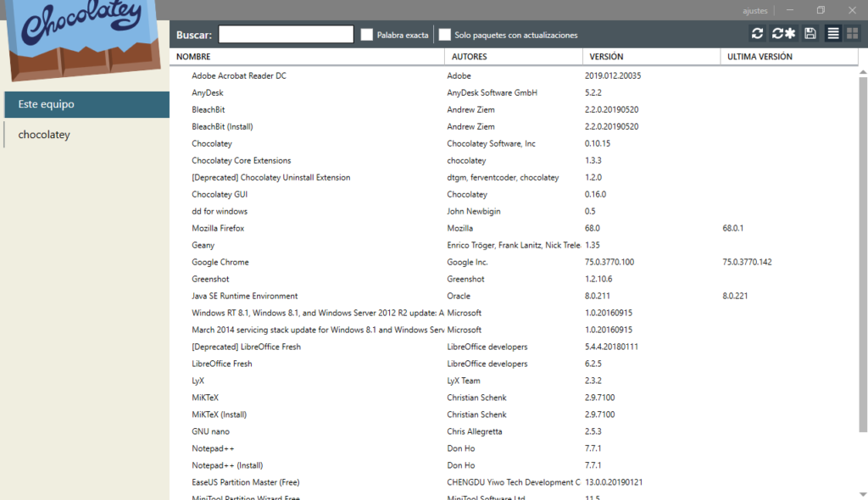The height and width of the screenshot is (500, 868).
Task: Select the MiKTeX (Install) package
Action: point(514,414)
